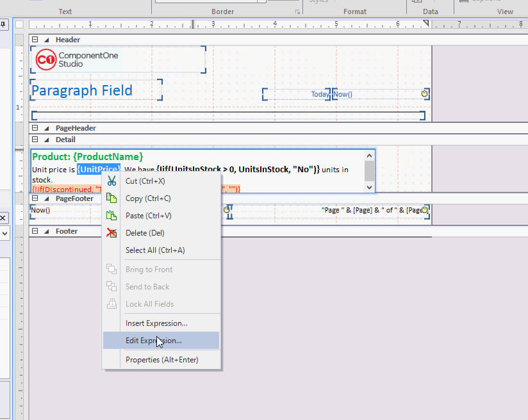
Task: Click the ComponentOne Studio logo image
Action: [74, 60]
